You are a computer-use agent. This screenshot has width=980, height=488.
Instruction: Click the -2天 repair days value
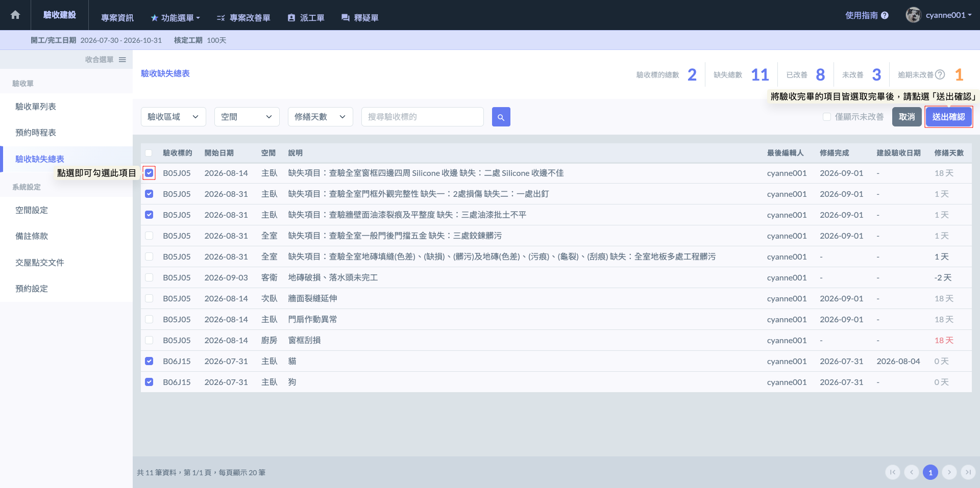(943, 277)
